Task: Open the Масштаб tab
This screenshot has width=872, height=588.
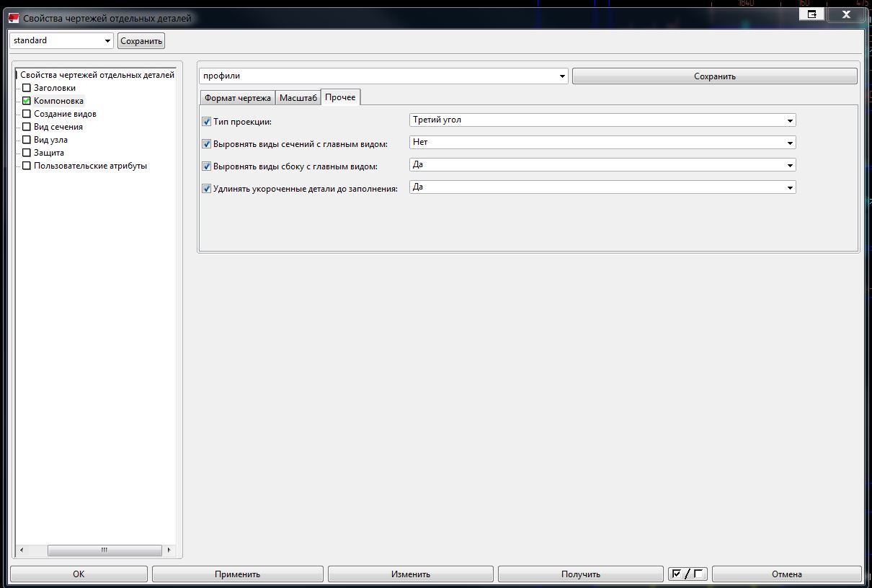Action: coord(298,97)
